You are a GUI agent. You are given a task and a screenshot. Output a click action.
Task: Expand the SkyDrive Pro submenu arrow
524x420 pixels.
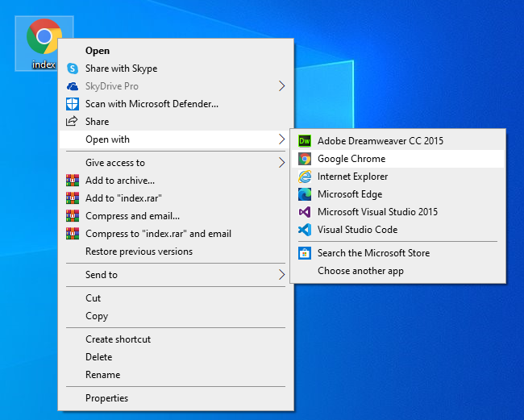281,86
